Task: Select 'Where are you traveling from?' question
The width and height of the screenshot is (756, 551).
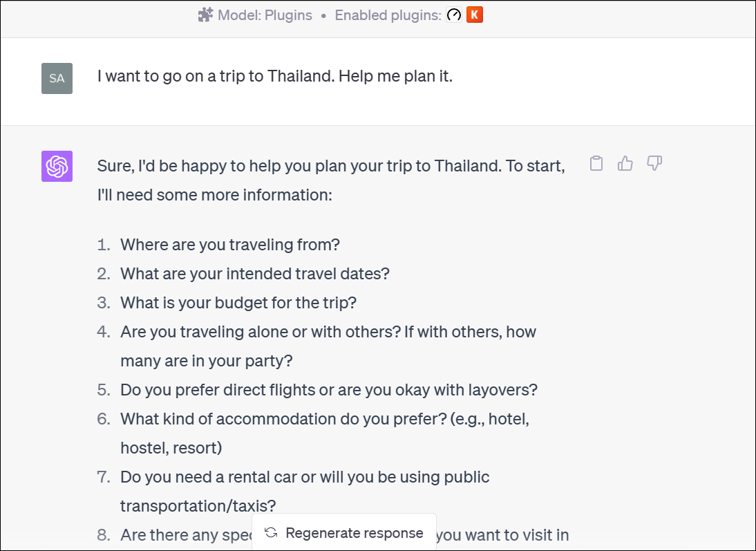Action: (230, 245)
